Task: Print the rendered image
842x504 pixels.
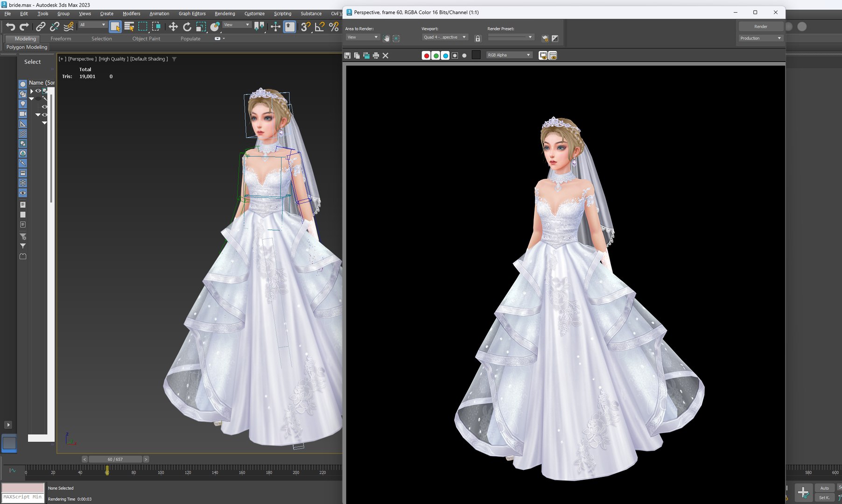Action: point(376,56)
